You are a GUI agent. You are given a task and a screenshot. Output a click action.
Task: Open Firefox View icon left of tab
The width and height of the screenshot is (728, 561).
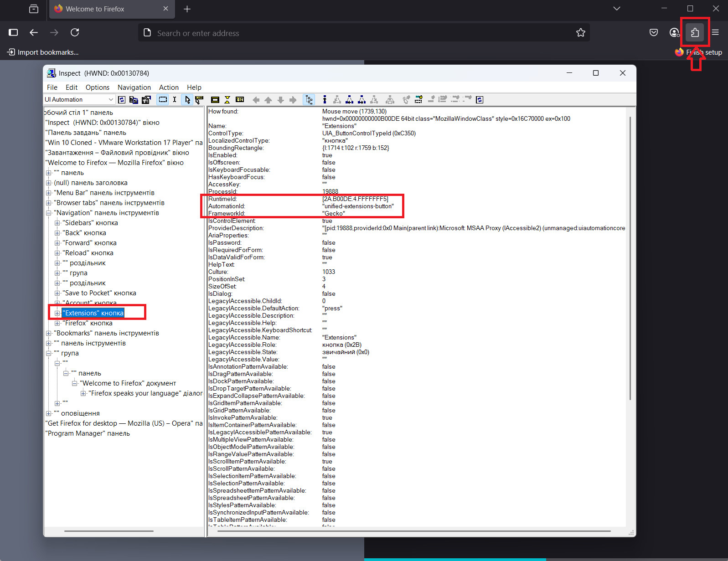[x=34, y=9]
